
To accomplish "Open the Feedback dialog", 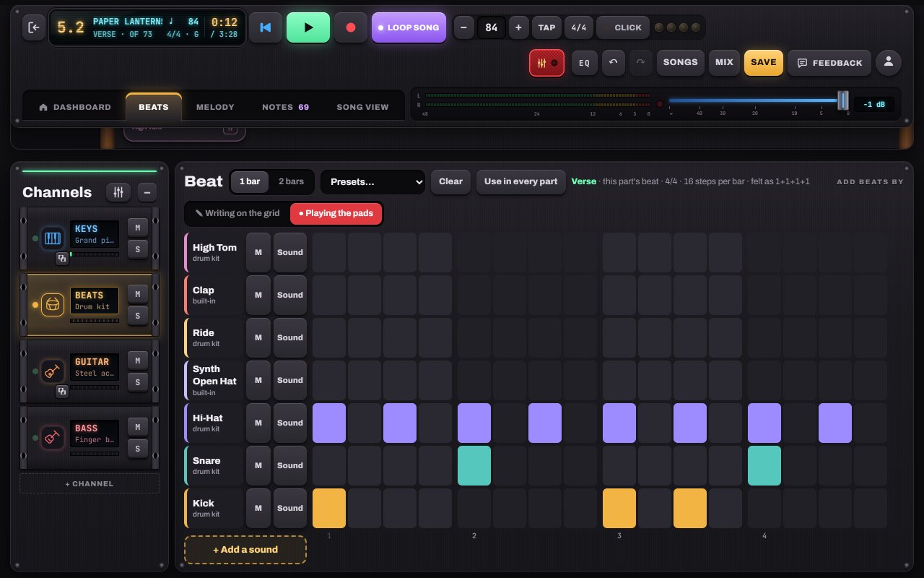I will [x=829, y=63].
